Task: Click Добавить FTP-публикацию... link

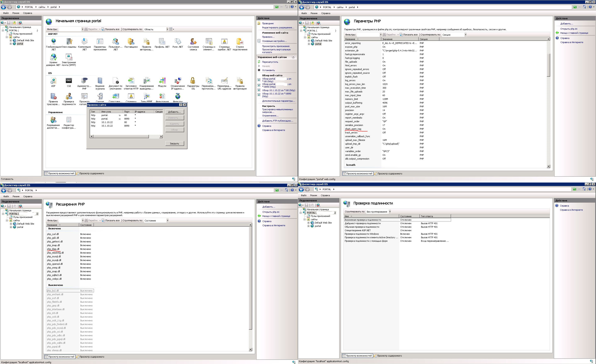Action: point(277,121)
